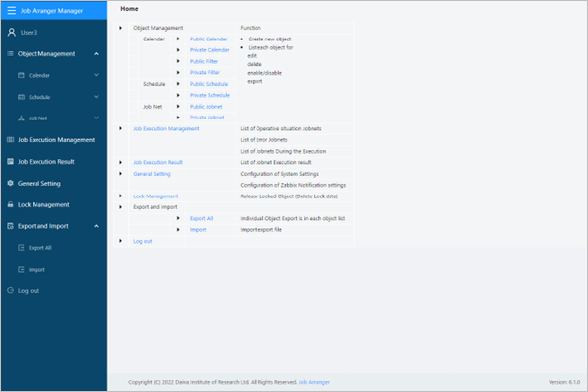
Task: Click the triangle beside Object Management in table
Action: (120, 28)
